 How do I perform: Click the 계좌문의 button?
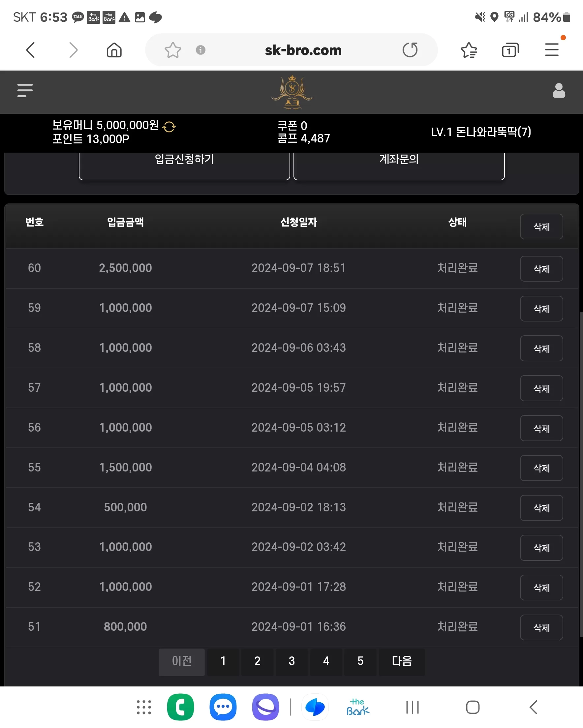coord(399,165)
